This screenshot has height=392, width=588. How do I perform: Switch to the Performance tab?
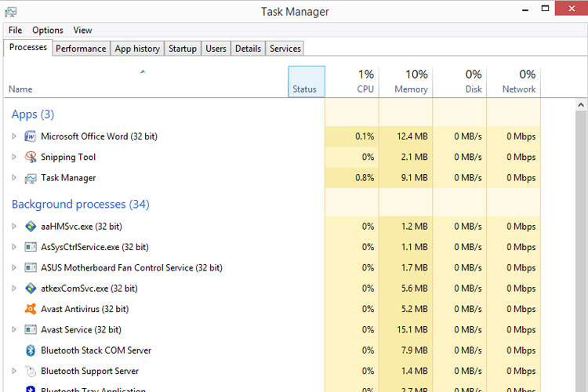point(81,49)
